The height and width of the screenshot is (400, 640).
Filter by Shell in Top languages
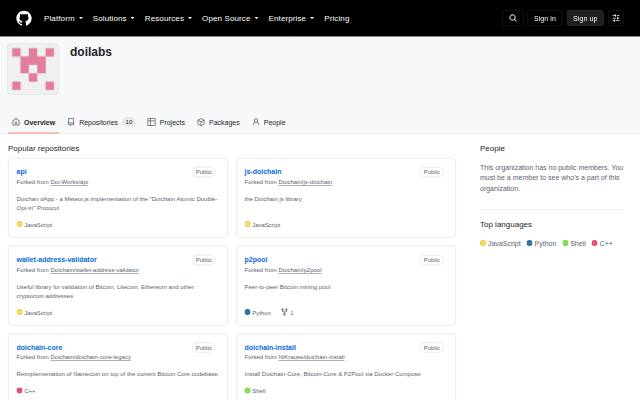pos(574,243)
